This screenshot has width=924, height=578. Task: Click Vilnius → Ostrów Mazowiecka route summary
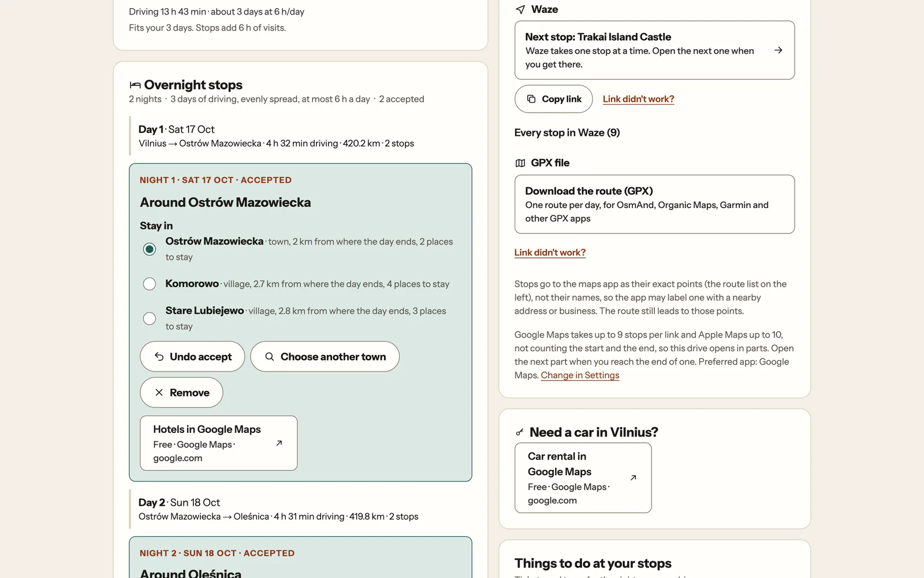(276, 143)
